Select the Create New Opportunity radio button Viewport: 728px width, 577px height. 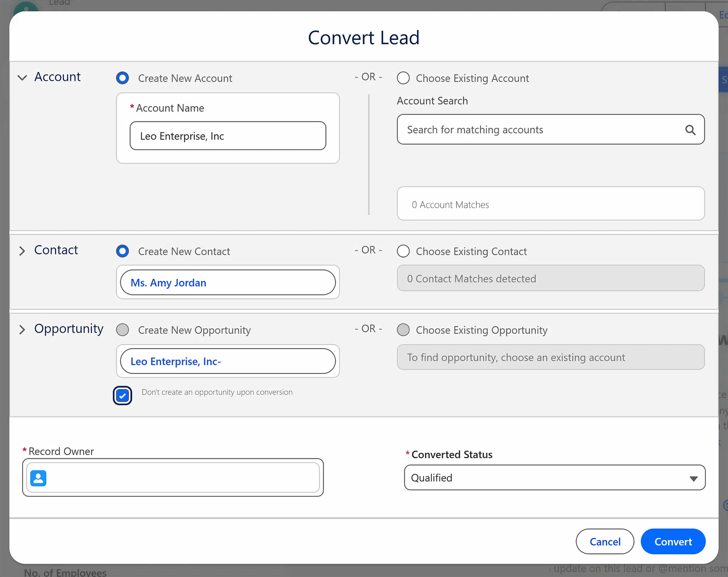tap(122, 330)
